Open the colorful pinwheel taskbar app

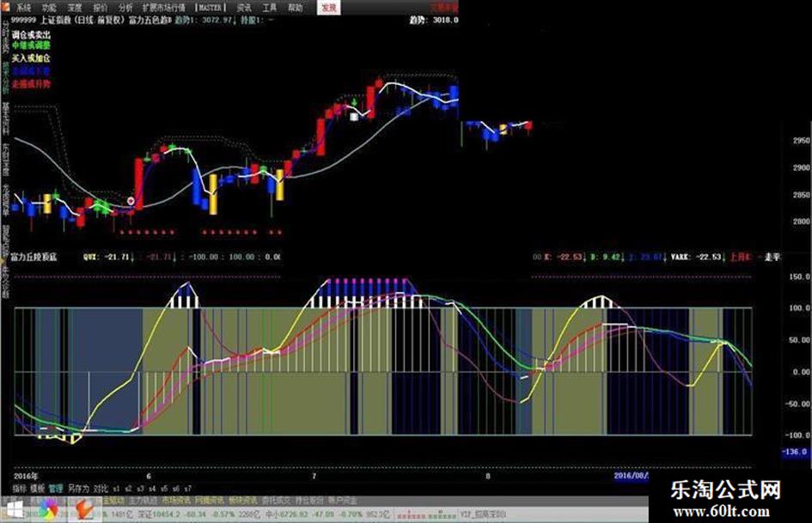click(x=49, y=509)
